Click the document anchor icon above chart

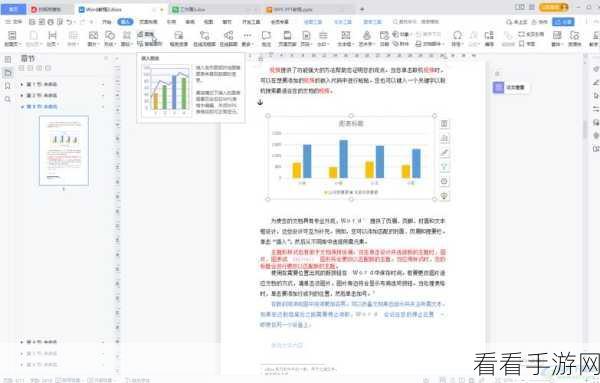(260, 102)
